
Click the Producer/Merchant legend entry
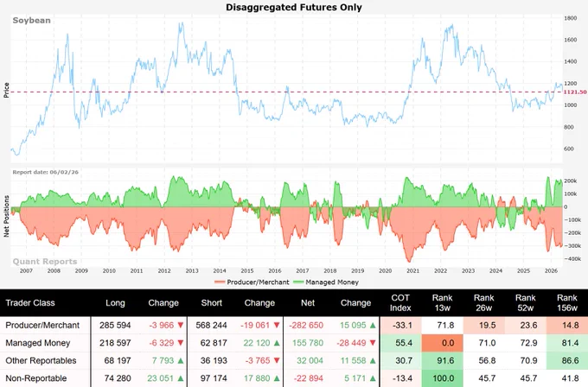tap(252, 282)
